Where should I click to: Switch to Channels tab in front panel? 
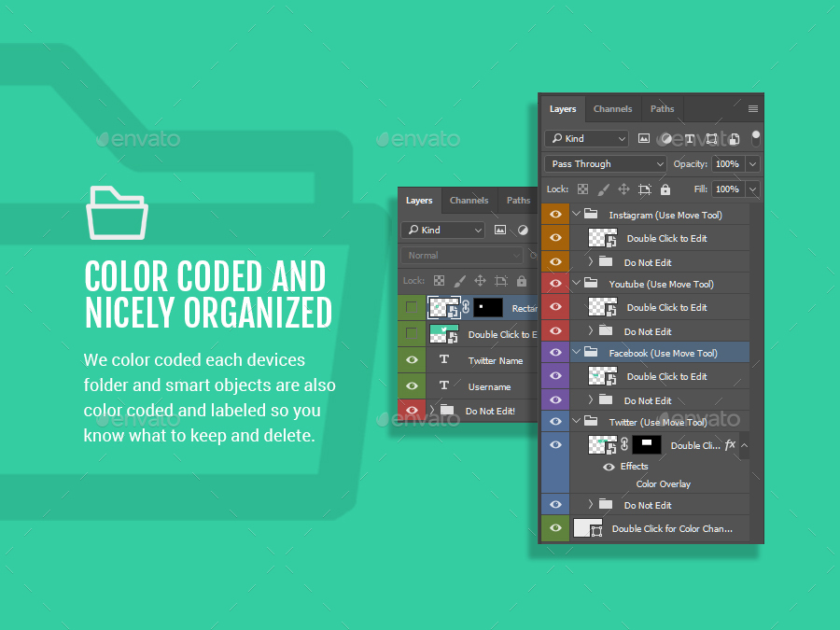coord(613,109)
